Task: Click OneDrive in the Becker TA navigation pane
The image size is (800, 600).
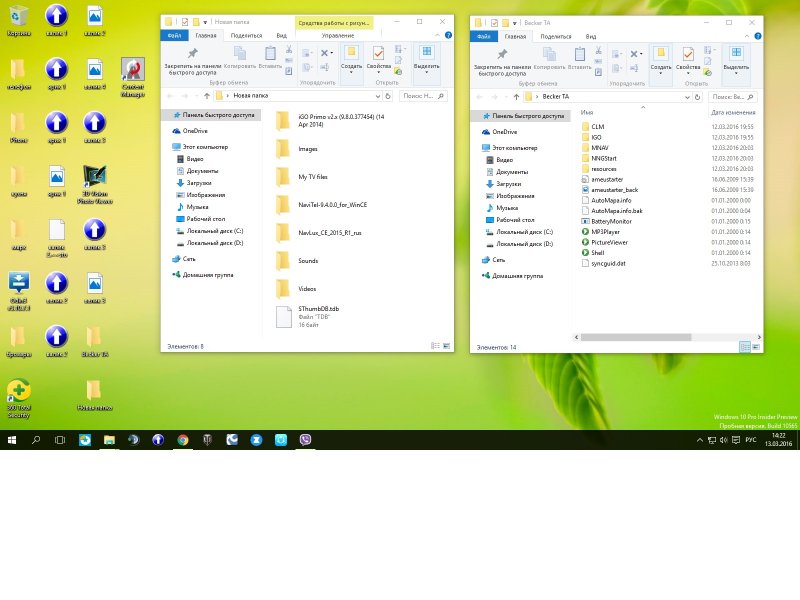Action: [x=506, y=132]
